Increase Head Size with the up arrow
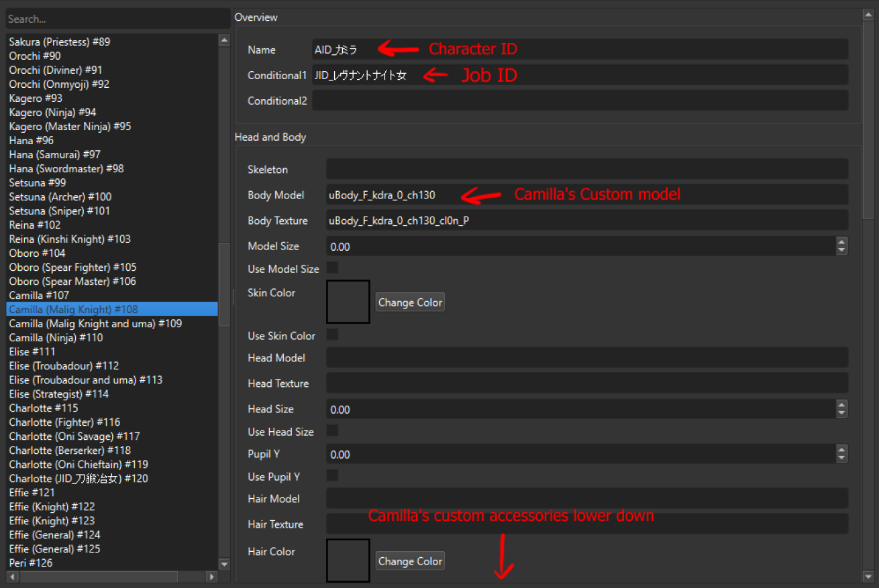Image resolution: width=879 pixels, height=588 pixels. [842, 405]
